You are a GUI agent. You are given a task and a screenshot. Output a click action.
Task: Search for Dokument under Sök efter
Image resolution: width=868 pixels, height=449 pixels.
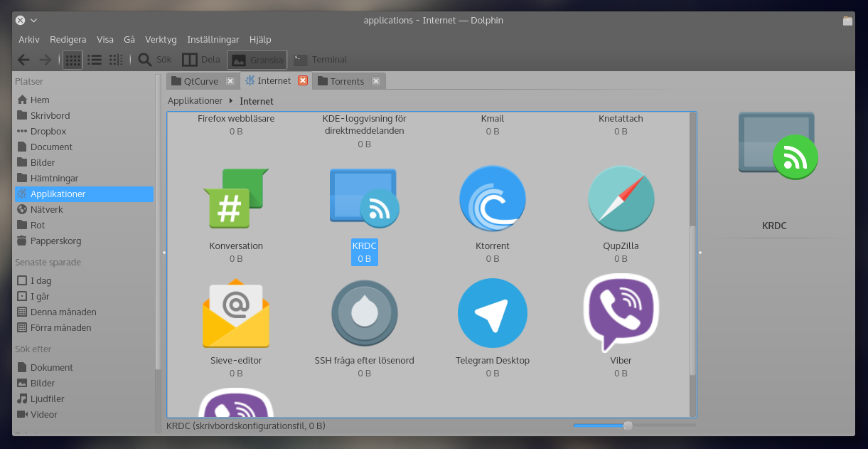coord(84,368)
